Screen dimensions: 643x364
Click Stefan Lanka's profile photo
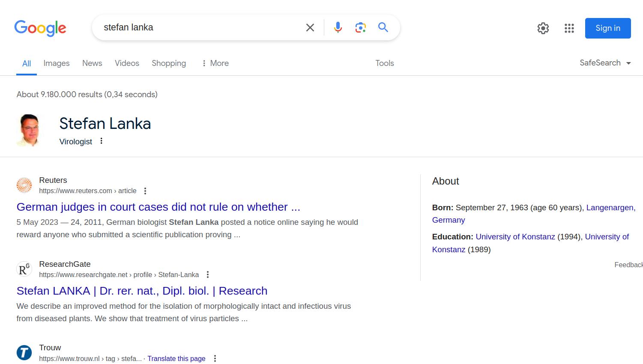point(29,130)
